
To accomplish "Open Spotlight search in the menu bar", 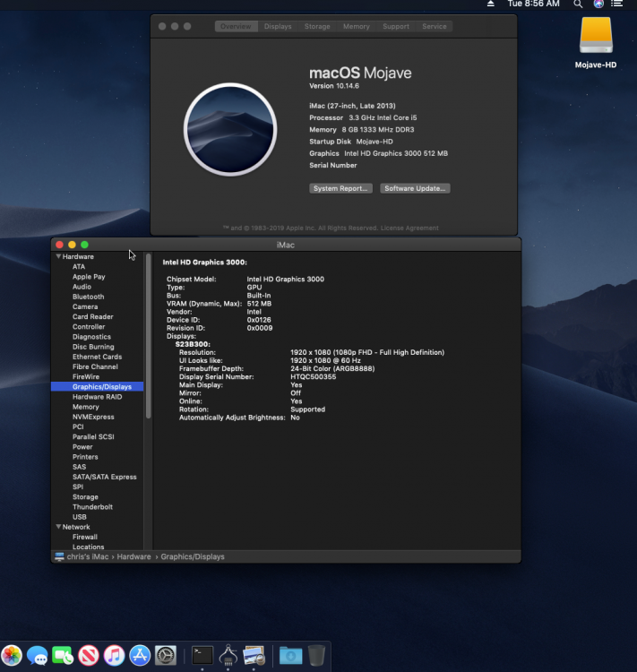I will 578,4.
